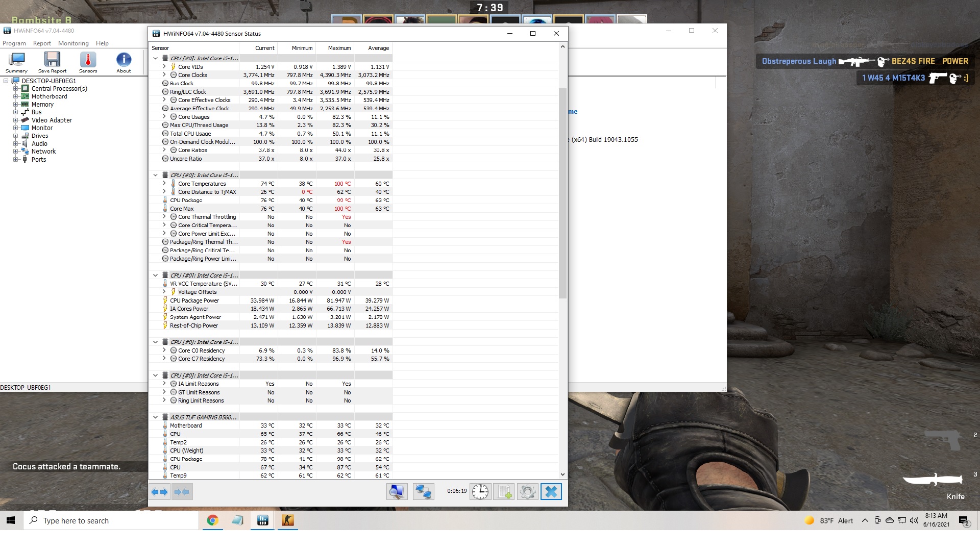The height and width of the screenshot is (551, 980).
Task: Collapse the ASUS TUF GAMING B560 sensor group
Action: pyautogui.click(x=156, y=417)
